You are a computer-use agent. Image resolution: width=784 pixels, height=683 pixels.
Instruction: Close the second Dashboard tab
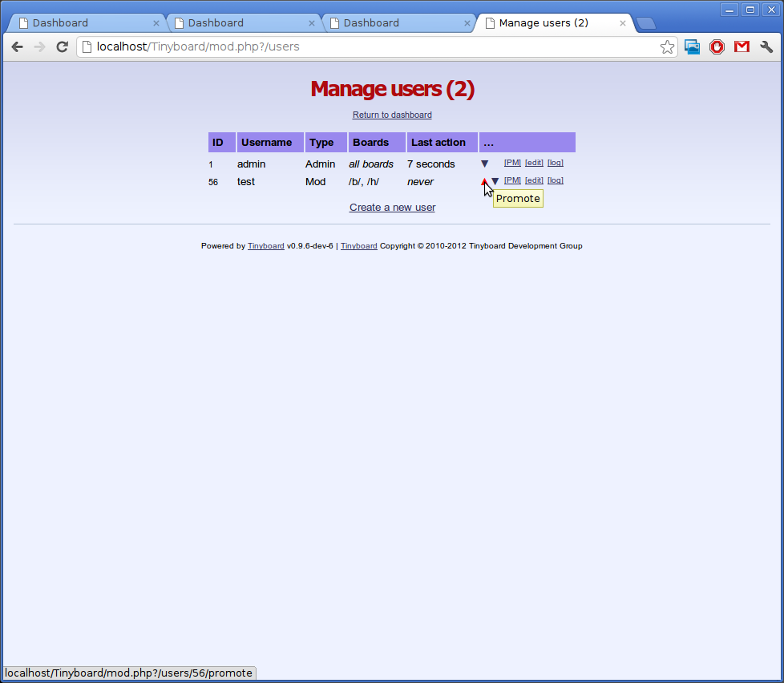point(312,23)
